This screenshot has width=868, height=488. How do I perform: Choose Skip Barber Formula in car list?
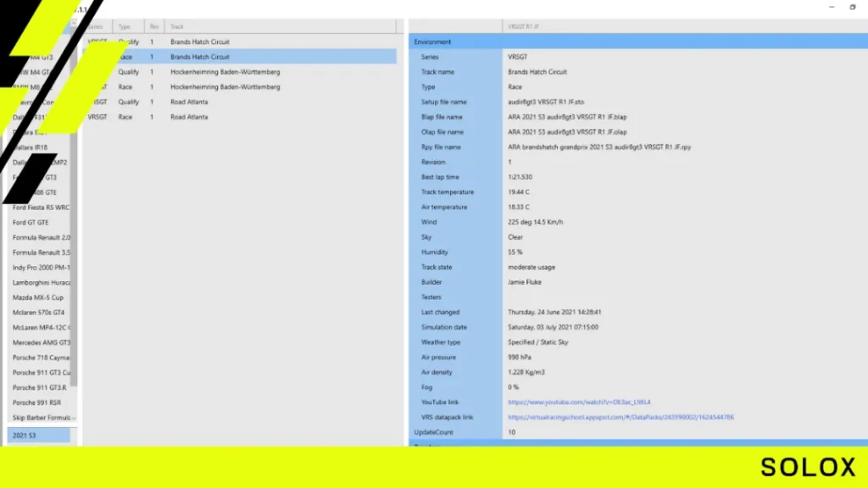click(41, 418)
